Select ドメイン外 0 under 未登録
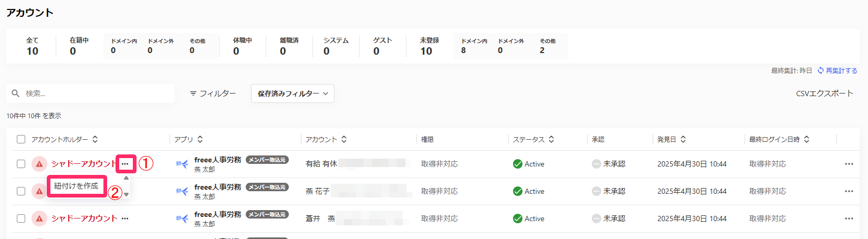Image resolution: width=868 pixels, height=239 pixels. point(511,46)
